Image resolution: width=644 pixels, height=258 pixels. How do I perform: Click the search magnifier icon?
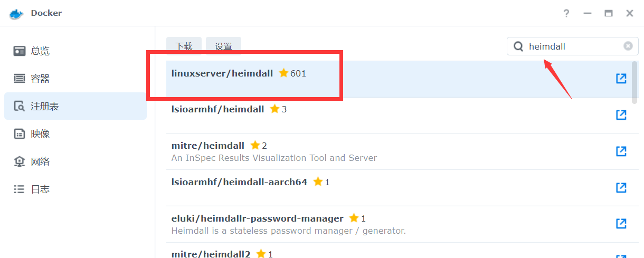[x=519, y=46]
